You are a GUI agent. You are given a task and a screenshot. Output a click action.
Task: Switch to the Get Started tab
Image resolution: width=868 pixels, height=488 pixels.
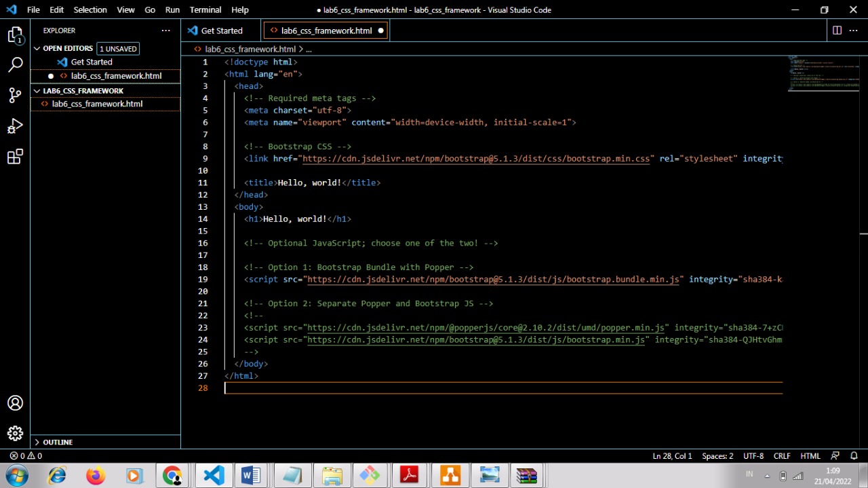(x=221, y=31)
